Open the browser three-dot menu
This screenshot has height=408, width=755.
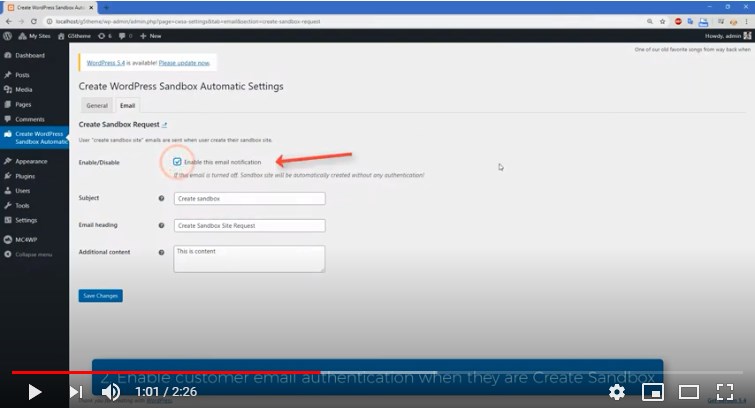click(746, 22)
